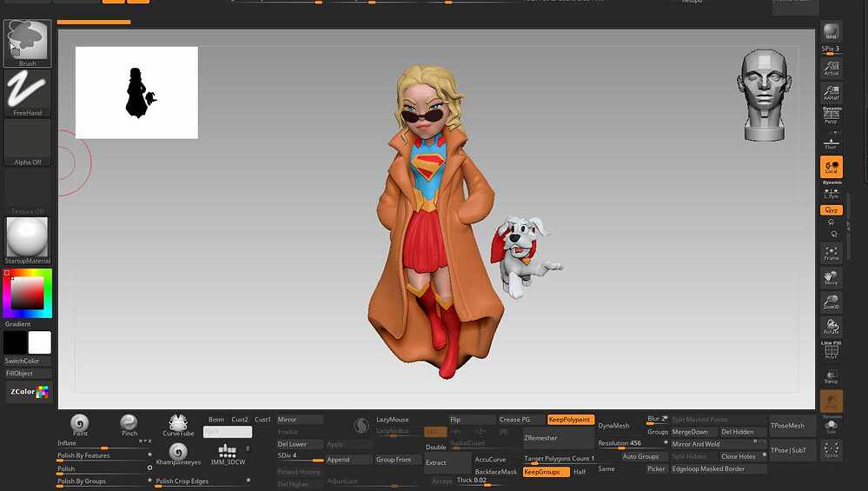Click the Del Lower button

(x=300, y=444)
